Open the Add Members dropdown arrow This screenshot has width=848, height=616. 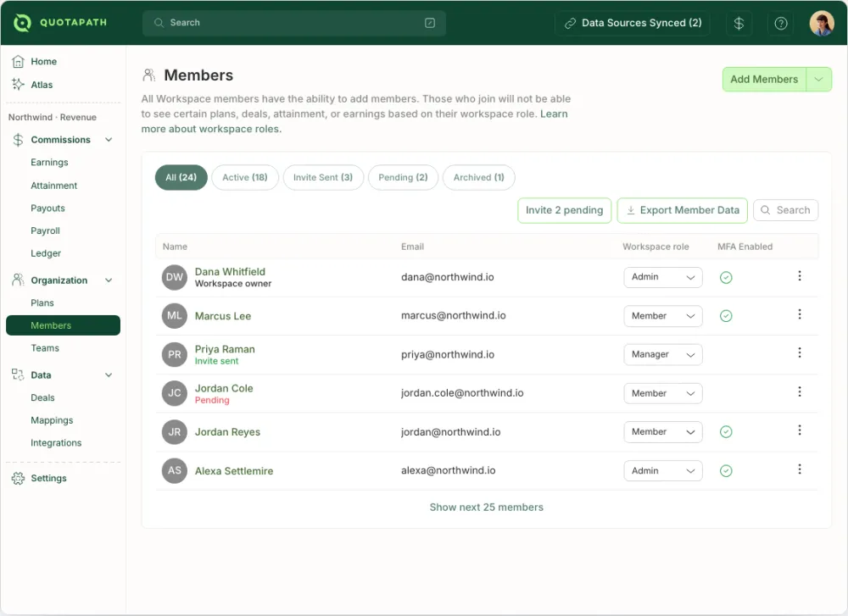click(819, 80)
